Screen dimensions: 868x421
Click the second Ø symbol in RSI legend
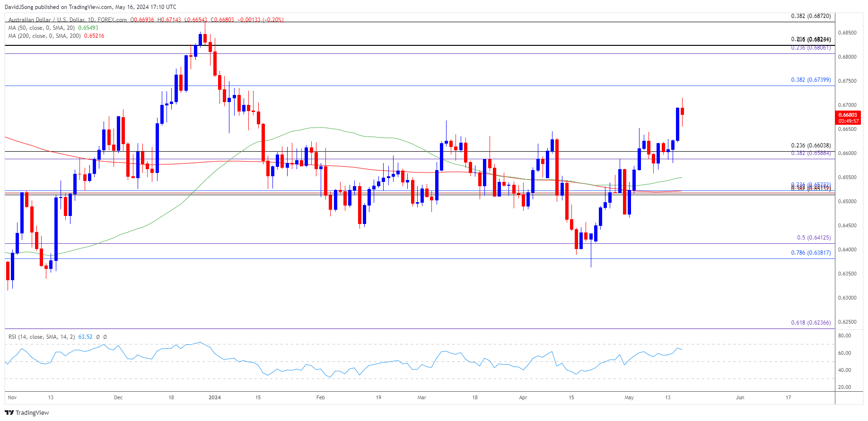(105, 337)
